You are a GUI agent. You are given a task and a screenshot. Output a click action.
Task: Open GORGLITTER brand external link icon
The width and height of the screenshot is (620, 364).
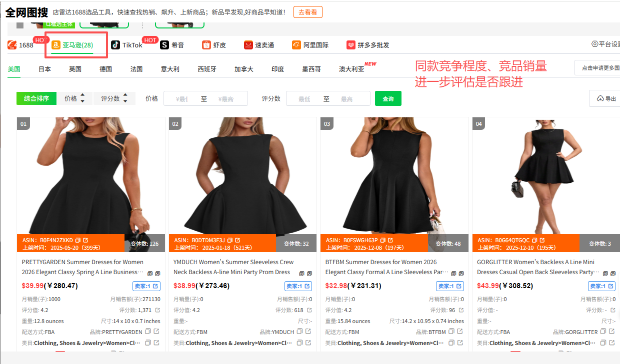[612, 332]
